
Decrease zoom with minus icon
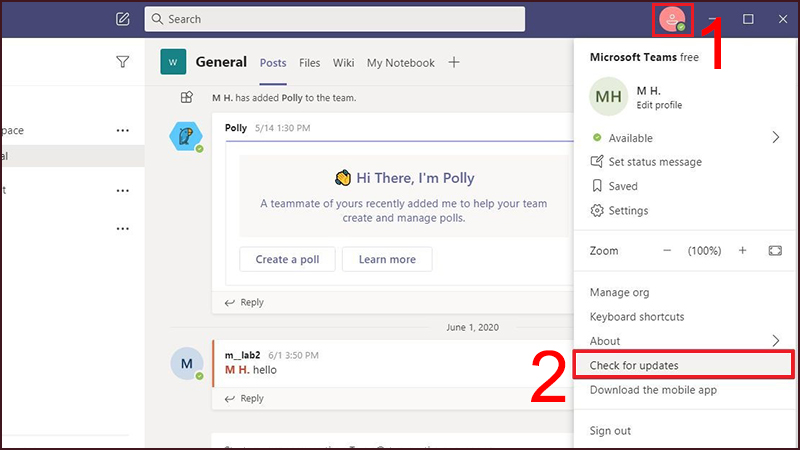[667, 251]
